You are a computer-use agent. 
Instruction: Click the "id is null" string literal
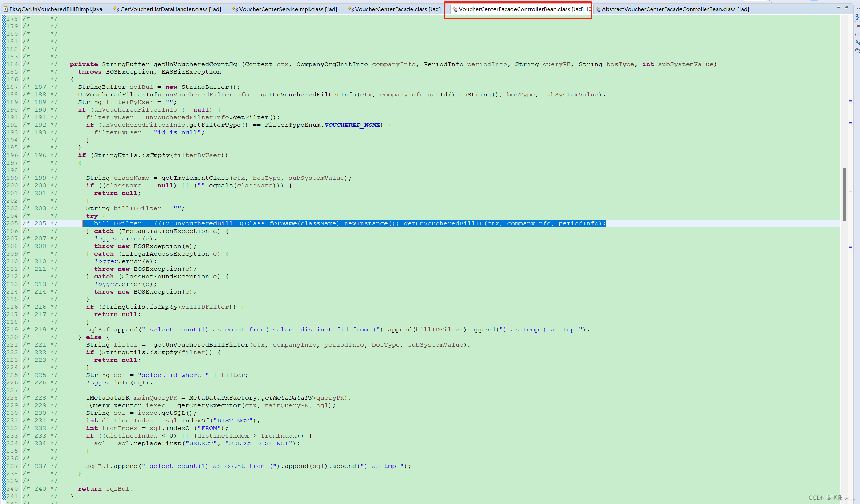(177, 132)
